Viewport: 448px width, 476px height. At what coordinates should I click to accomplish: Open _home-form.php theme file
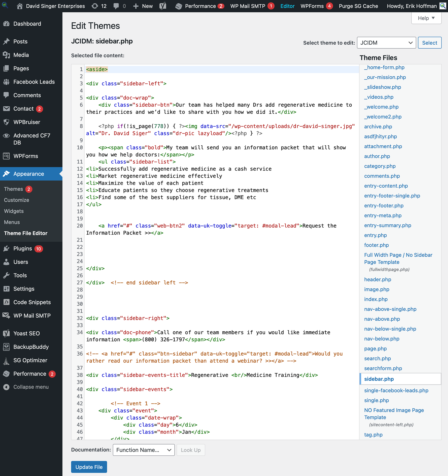pyautogui.click(x=384, y=67)
